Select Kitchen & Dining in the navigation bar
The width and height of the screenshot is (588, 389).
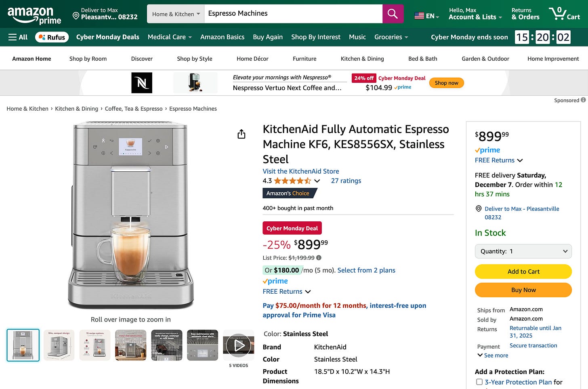click(362, 59)
